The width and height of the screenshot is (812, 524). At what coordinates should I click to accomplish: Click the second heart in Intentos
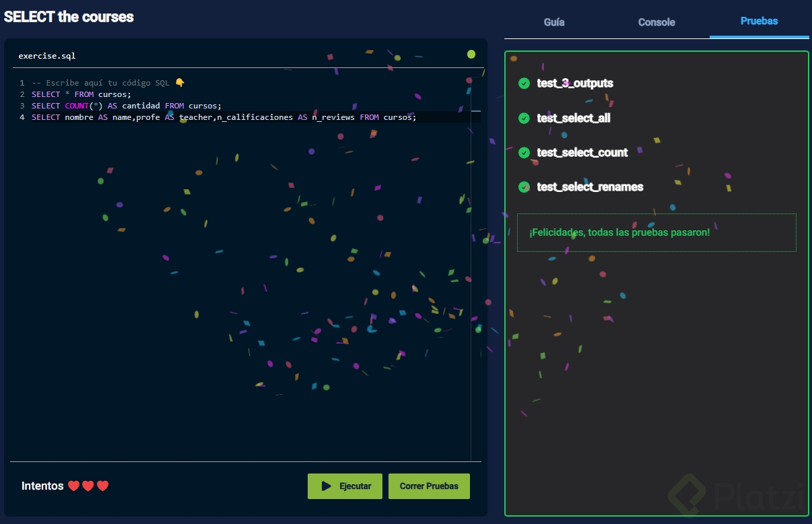88,486
